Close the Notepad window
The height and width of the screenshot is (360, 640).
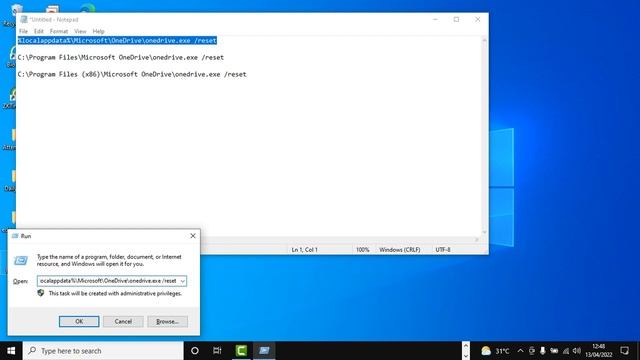point(478,19)
